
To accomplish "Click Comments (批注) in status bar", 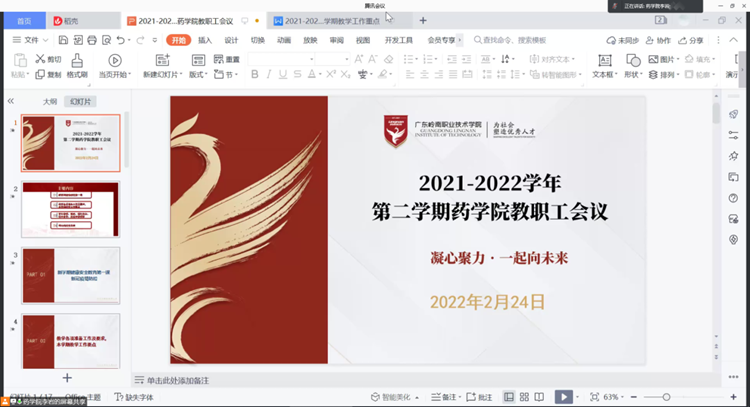I will click(x=479, y=397).
